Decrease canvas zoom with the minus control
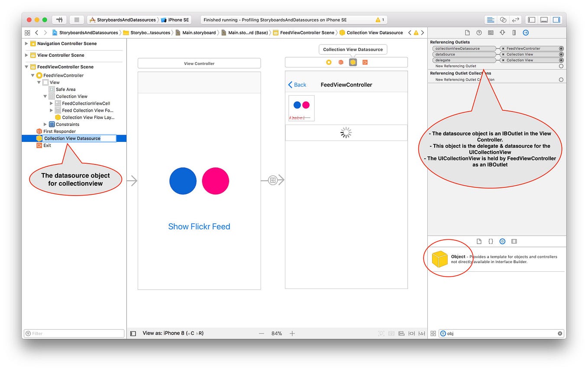Screen dimensions: 588x370 point(262,333)
